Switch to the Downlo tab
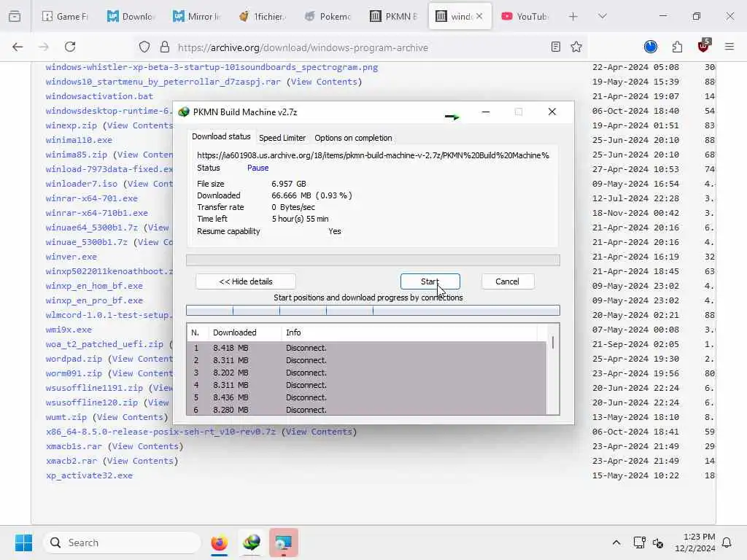Screen dimensions: 747x560 coord(130,16)
